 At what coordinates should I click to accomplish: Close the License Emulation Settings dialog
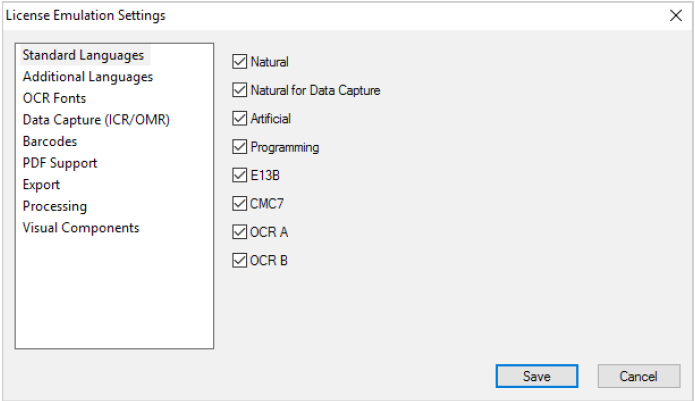coord(675,16)
